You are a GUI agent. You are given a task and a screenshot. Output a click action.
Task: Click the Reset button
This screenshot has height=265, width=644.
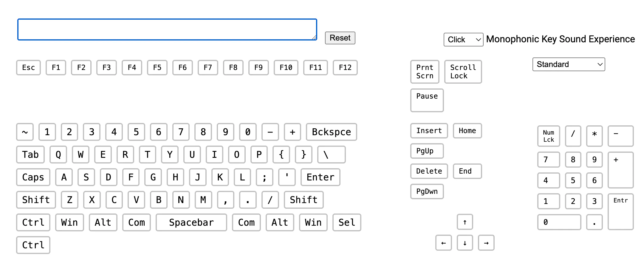340,38
